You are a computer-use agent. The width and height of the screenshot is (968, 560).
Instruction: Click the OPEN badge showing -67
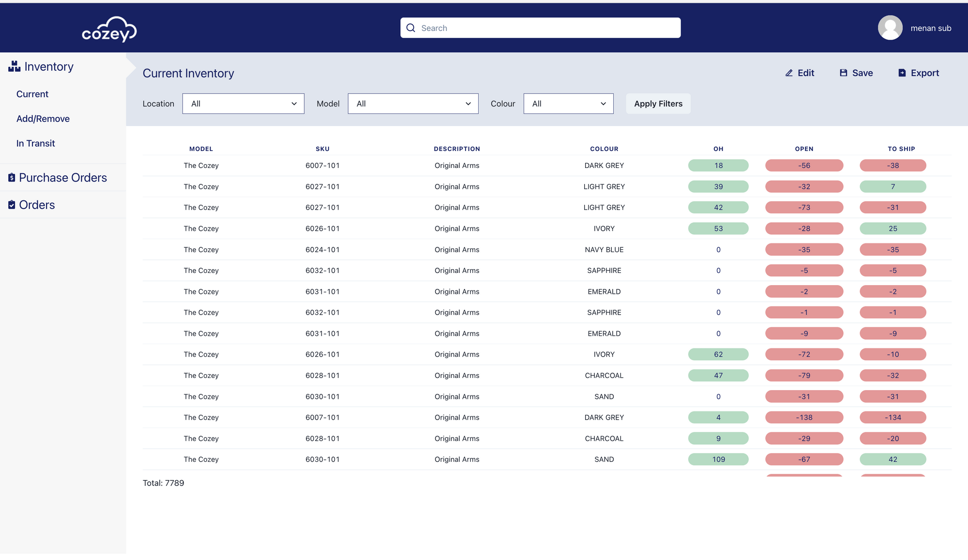coord(804,459)
